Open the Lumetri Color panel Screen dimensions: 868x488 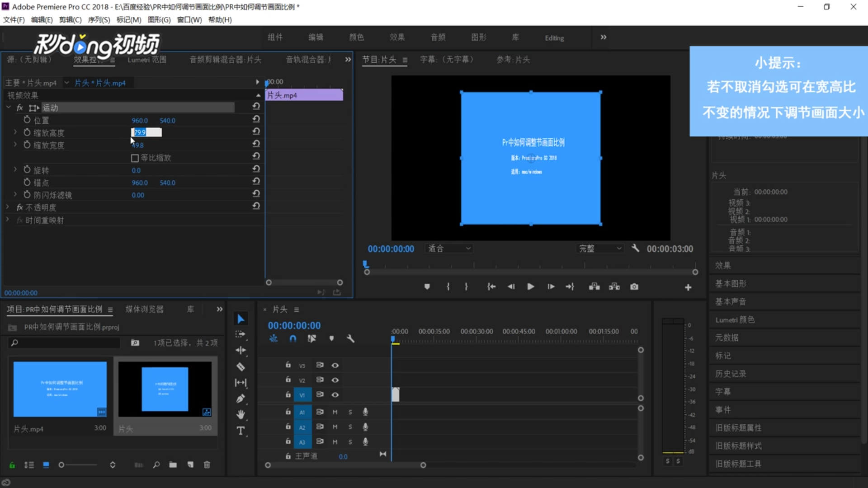coord(735,319)
